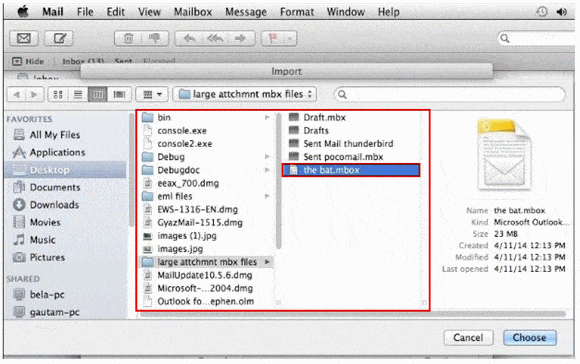
Task: Select Downloads in sidebar
Action: [x=46, y=205]
